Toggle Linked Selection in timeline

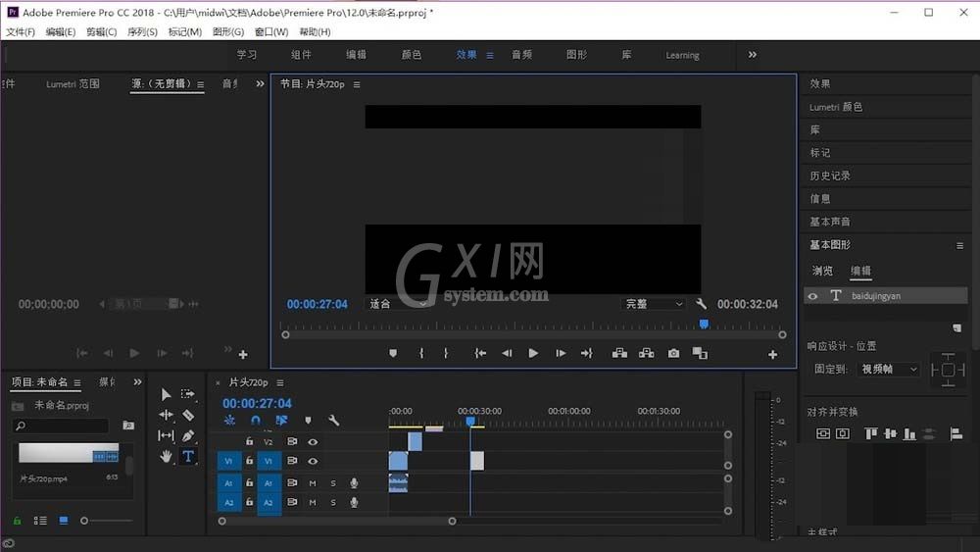(x=282, y=420)
